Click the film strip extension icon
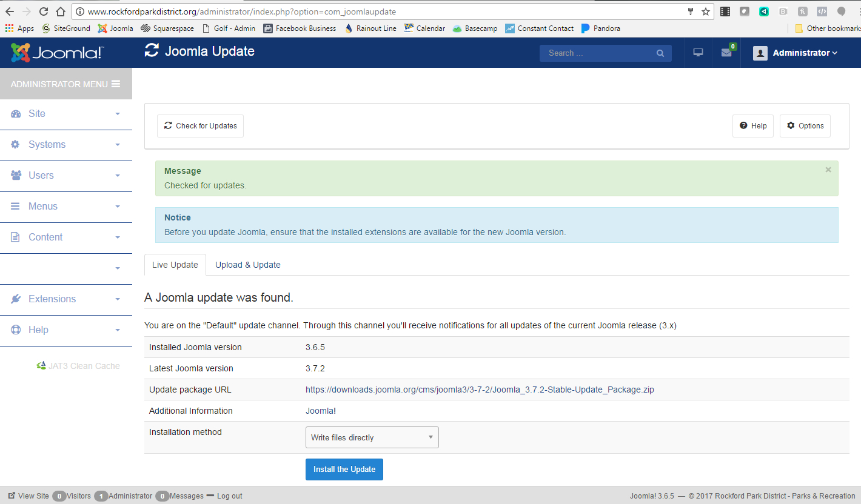Image resolution: width=861 pixels, height=504 pixels. pos(725,12)
